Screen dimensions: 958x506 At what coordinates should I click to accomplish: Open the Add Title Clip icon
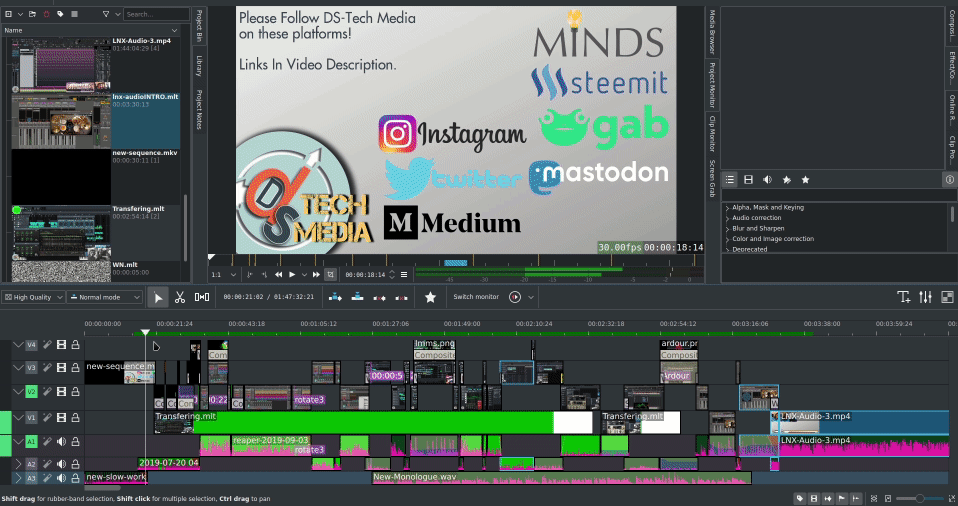(904, 297)
